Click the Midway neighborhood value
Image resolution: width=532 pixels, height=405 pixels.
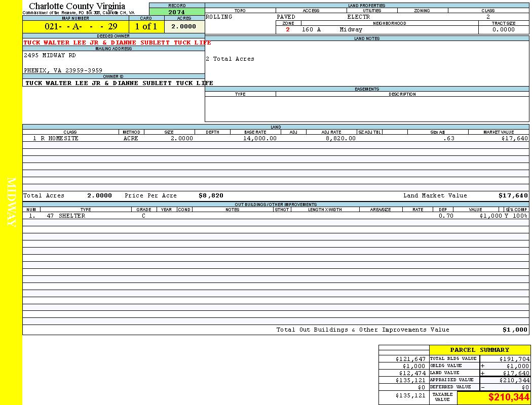[351, 30]
